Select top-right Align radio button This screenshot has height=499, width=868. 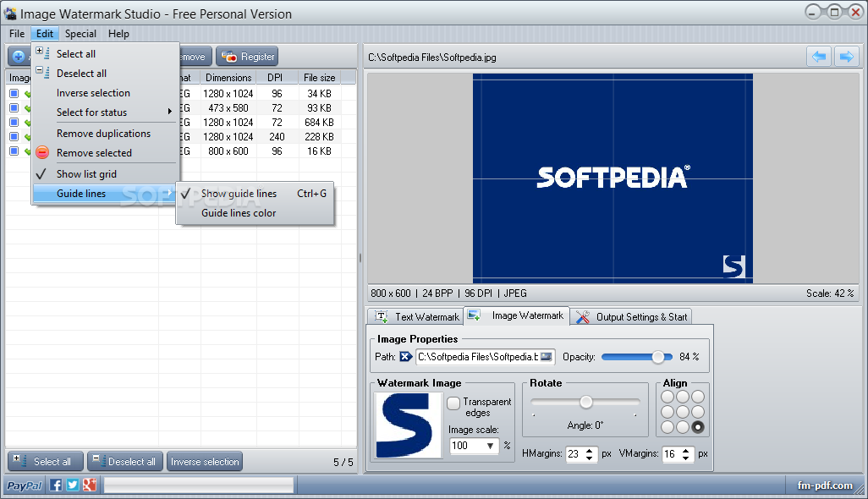tap(697, 397)
